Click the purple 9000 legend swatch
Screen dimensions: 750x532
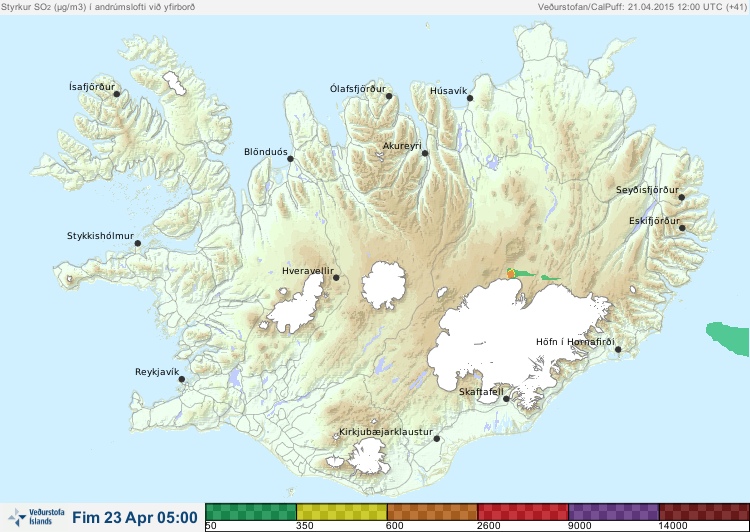click(x=614, y=512)
